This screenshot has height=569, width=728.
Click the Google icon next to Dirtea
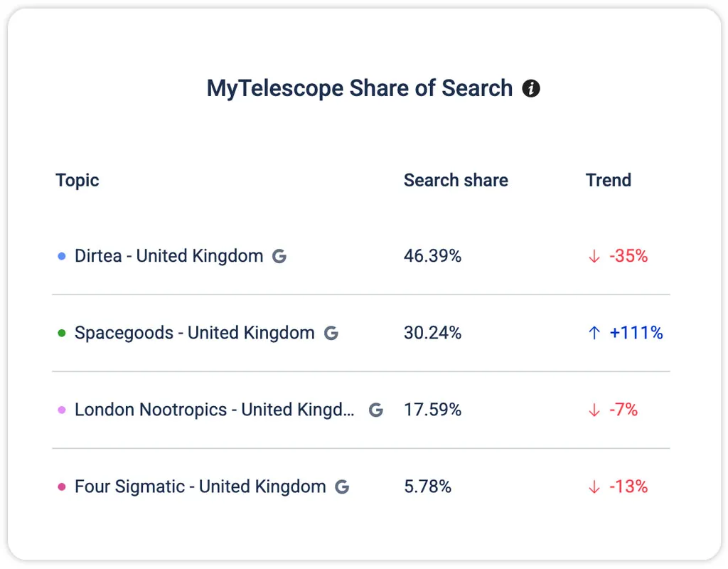click(279, 256)
